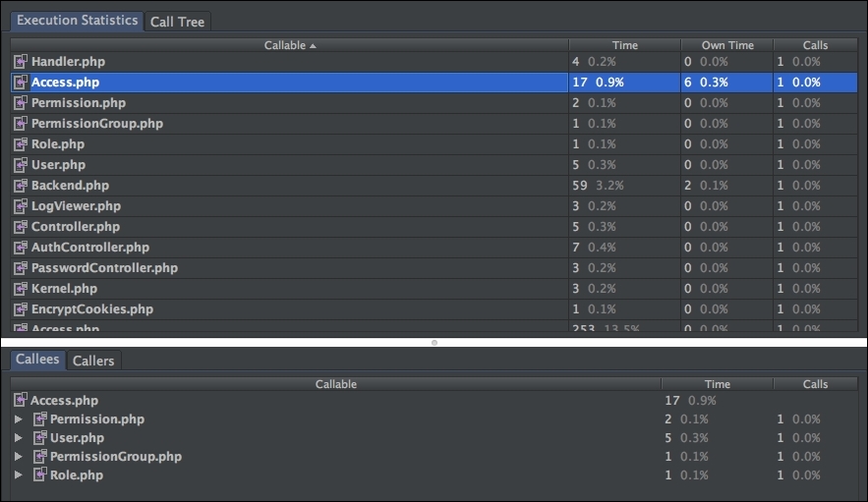Select Role.php in the upper table
Image resolution: width=868 pixels, height=502 pixels.
pyautogui.click(x=58, y=143)
